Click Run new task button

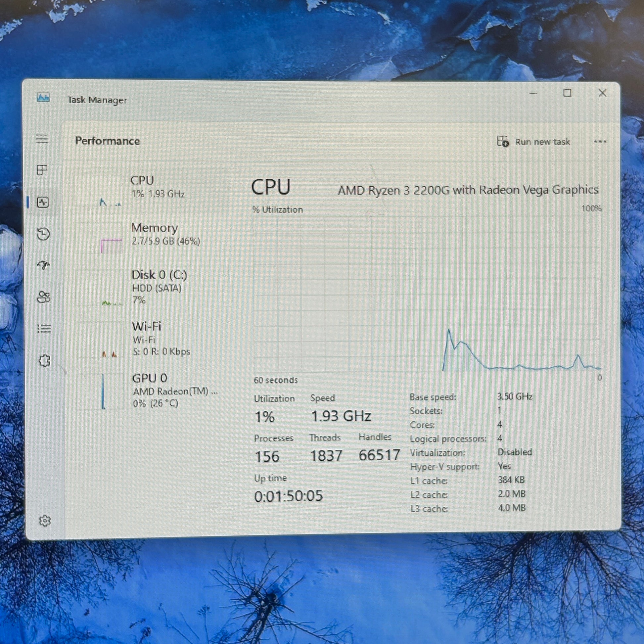tap(533, 142)
